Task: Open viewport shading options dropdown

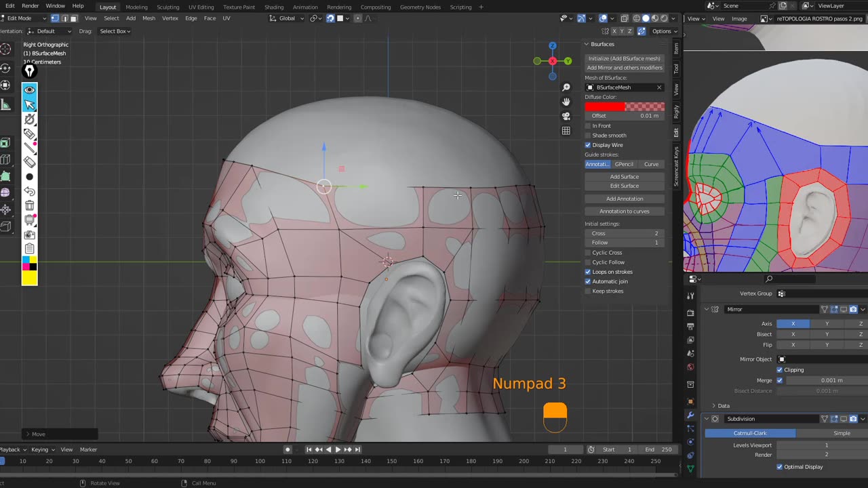Action: click(x=673, y=18)
